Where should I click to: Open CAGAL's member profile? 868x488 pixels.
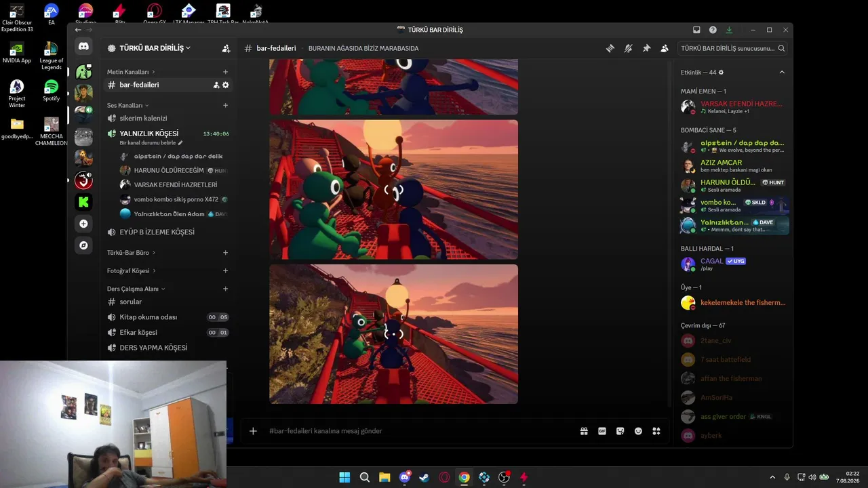(x=734, y=264)
